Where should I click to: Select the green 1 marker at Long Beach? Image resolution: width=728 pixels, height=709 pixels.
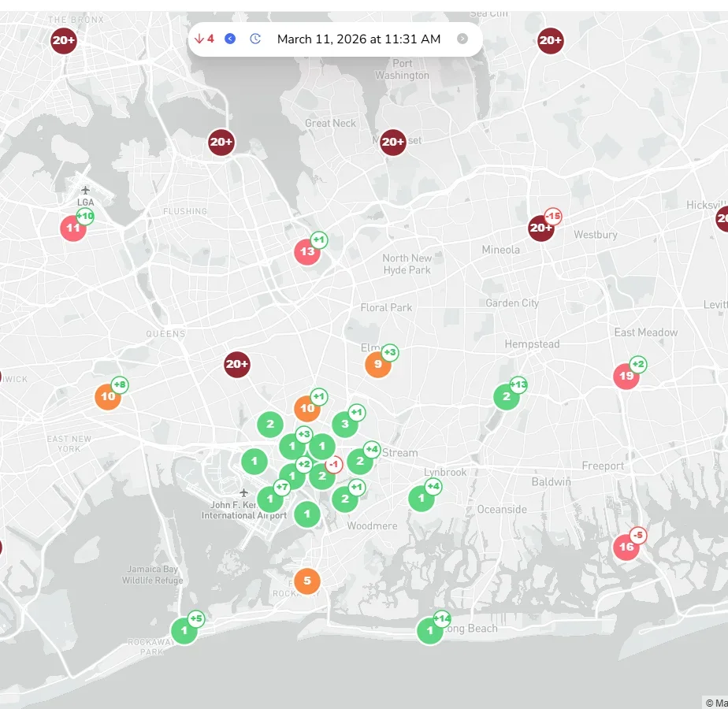click(429, 630)
